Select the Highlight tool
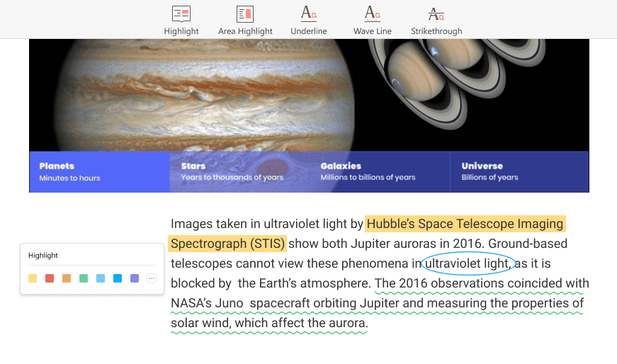The image size is (617, 364). click(181, 21)
